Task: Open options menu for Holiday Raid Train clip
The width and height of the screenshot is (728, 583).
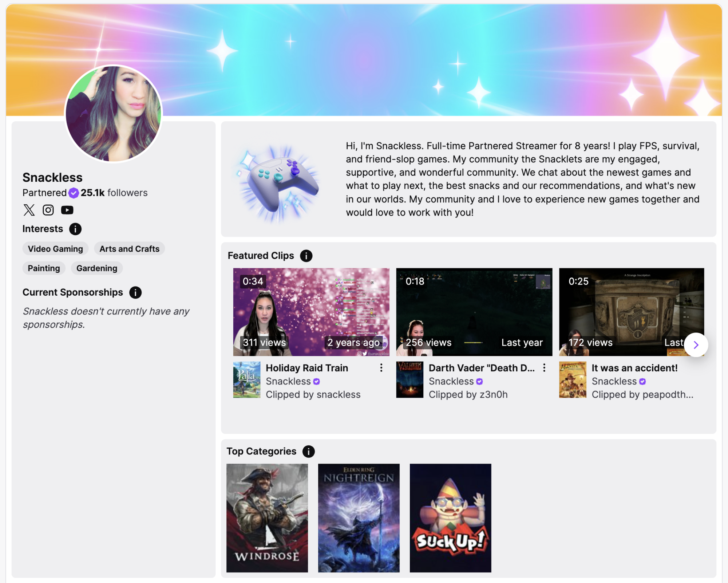Action: click(381, 368)
